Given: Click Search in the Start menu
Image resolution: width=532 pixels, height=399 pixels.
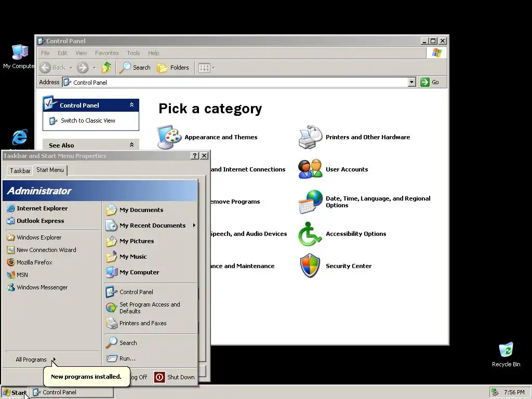Looking at the screenshot, I should [x=121, y=343].
